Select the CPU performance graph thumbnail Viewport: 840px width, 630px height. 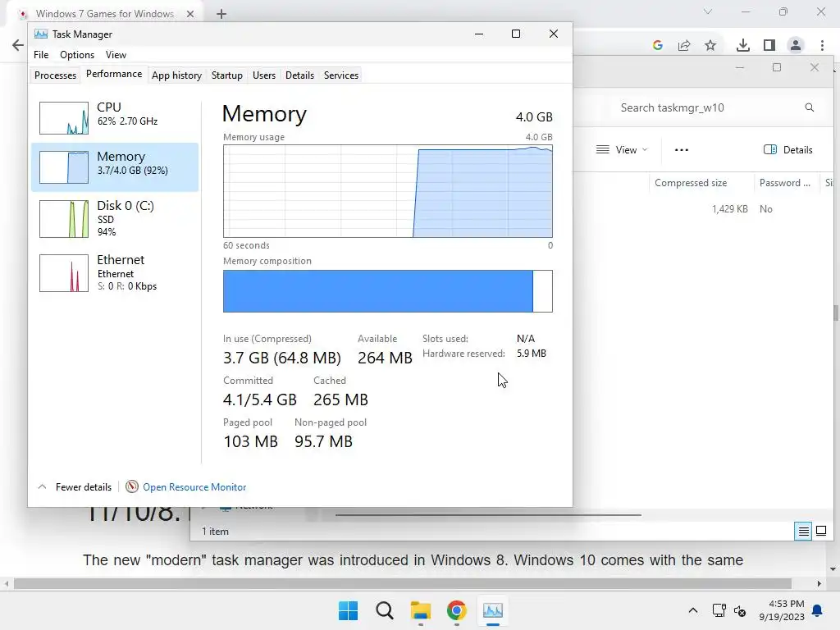[64, 118]
